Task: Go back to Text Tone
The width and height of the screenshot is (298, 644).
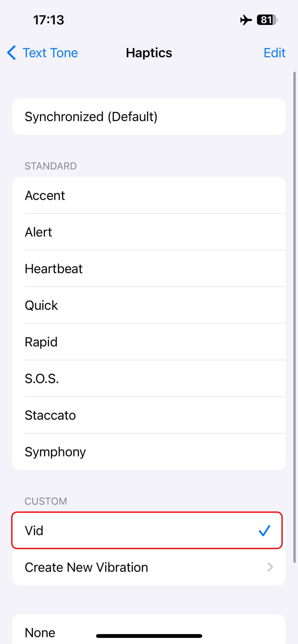Action: pos(43,53)
